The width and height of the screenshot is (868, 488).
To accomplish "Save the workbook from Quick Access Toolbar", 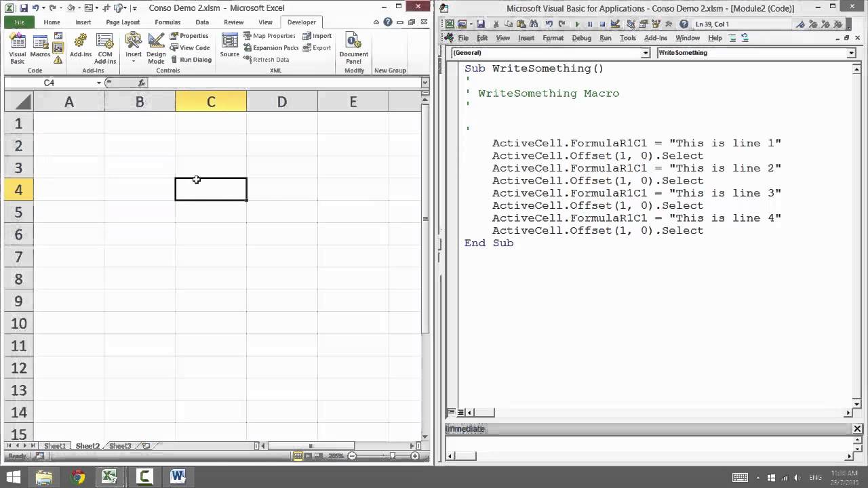I will point(24,8).
